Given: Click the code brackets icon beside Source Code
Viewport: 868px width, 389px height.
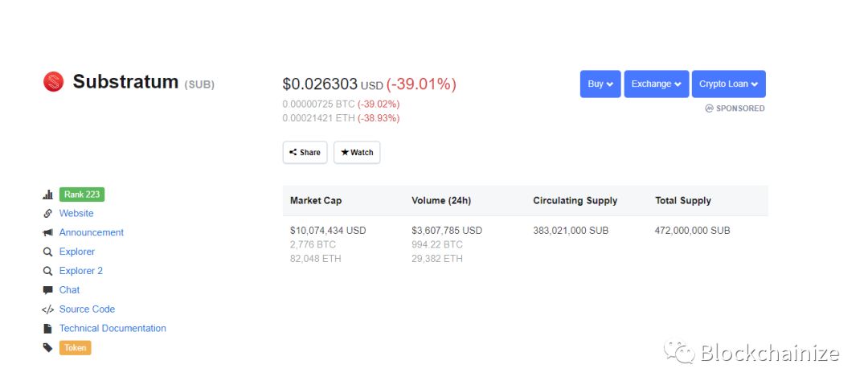Looking at the screenshot, I should 47,309.
